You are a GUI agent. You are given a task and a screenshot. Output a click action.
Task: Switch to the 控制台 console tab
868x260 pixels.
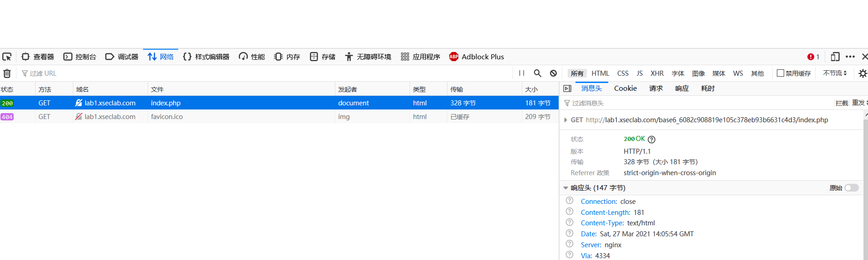[80, 57]
